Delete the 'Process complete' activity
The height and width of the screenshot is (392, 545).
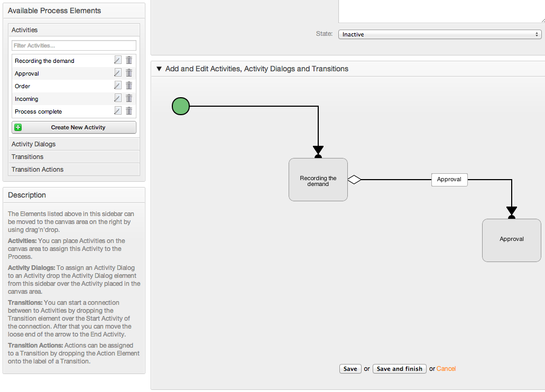coord(129,111)
